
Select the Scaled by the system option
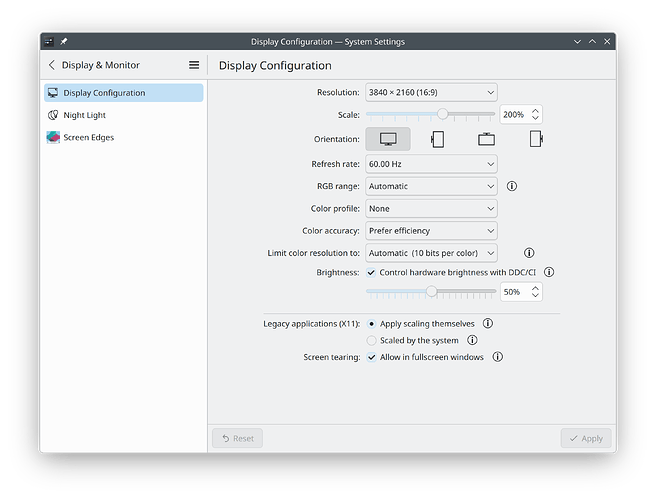[x=372, y=340]
